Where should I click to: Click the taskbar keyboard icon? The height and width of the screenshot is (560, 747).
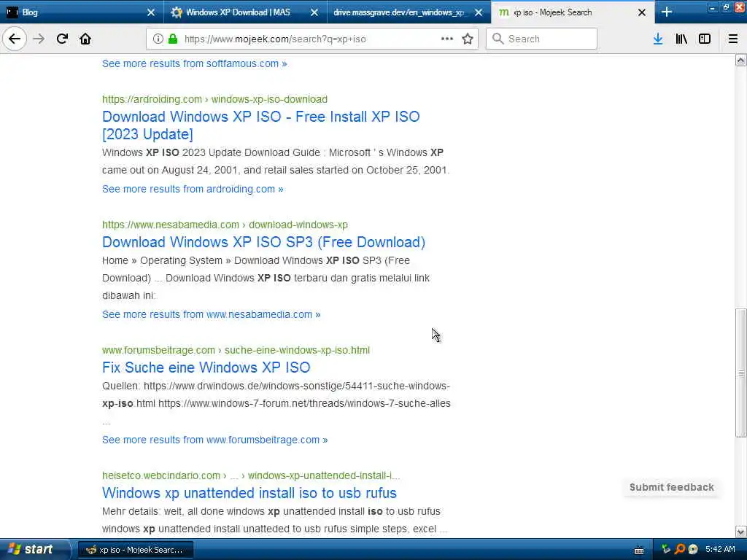point(639,550)
